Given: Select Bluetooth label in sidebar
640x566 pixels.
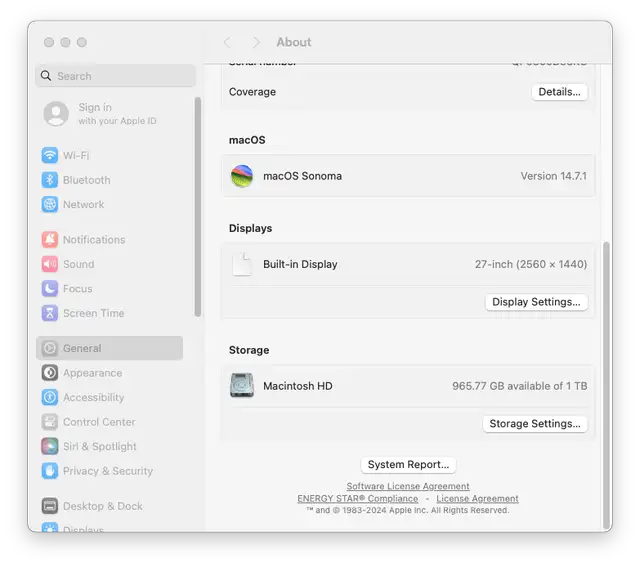Looking at the screenshot, I should click(87, 180).
